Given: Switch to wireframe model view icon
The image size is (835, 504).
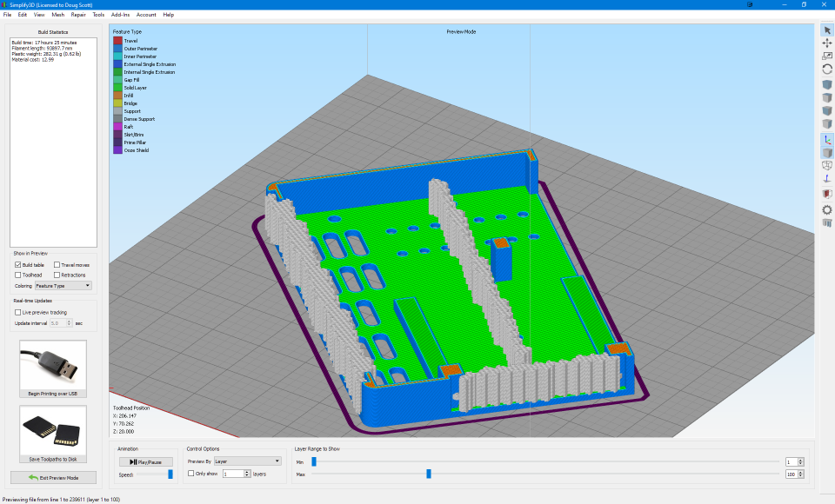Looking at the screenshot, I should pyautogui.click(x=827, y=165).
